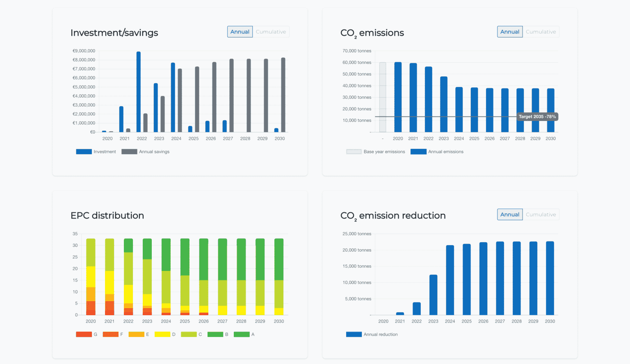This screenshot has height=364, width=630.
Task: Click the '€9,000,000' axis label
Action: tap(84, 51)
